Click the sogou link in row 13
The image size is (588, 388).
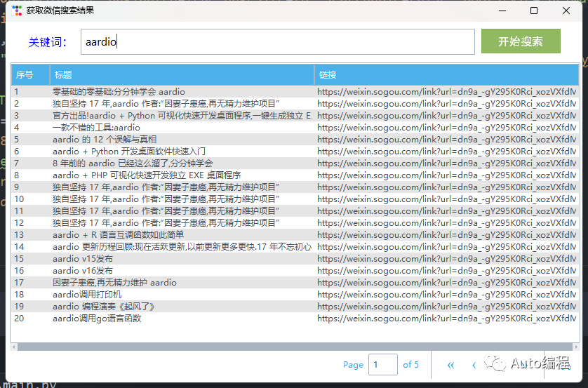point(447,234)
